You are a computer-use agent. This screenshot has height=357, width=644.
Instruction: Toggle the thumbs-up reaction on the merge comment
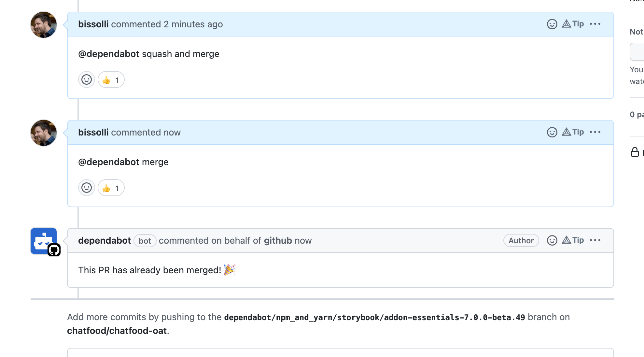(x=111, y=188)
